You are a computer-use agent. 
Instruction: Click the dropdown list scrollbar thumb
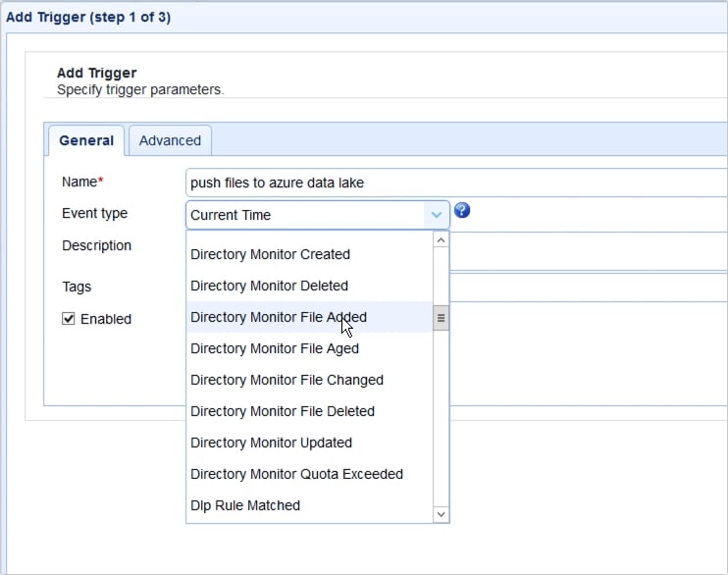441,318
